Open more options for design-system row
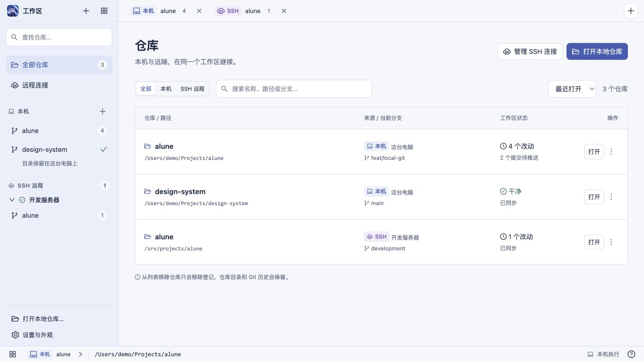 tap(611, 197)
